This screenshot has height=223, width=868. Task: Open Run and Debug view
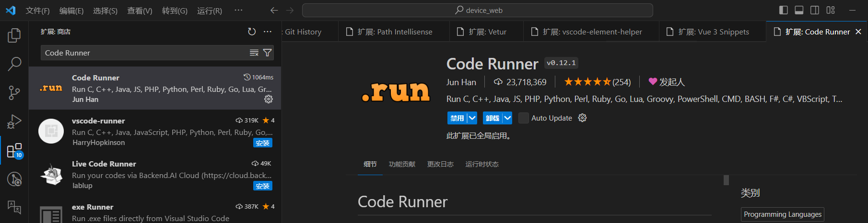14,122
